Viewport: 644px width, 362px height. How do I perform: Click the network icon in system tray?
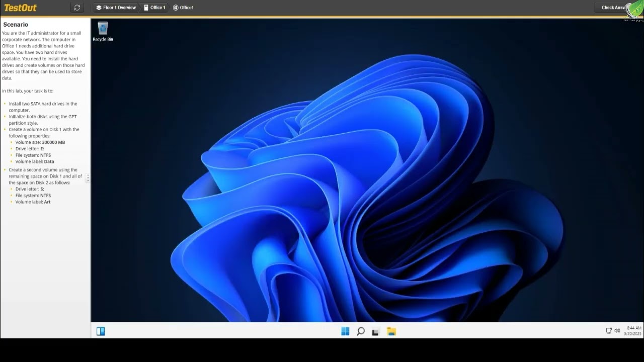click(609, 330)
